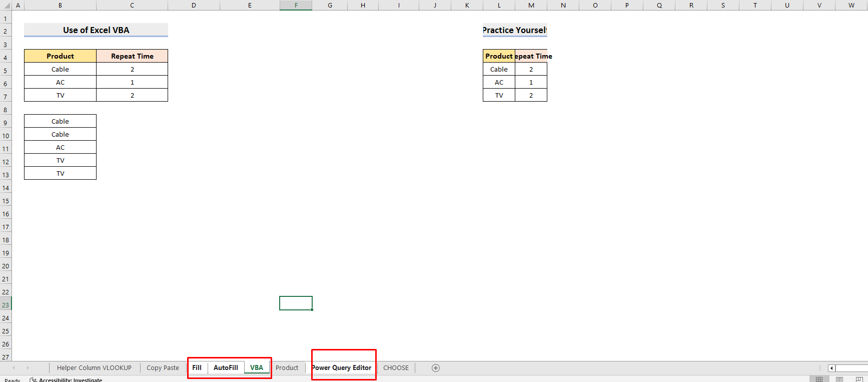Viewport: 868px width, 382px height.
Task: Click the Select All corner triangle
Action: coord(6,6)
